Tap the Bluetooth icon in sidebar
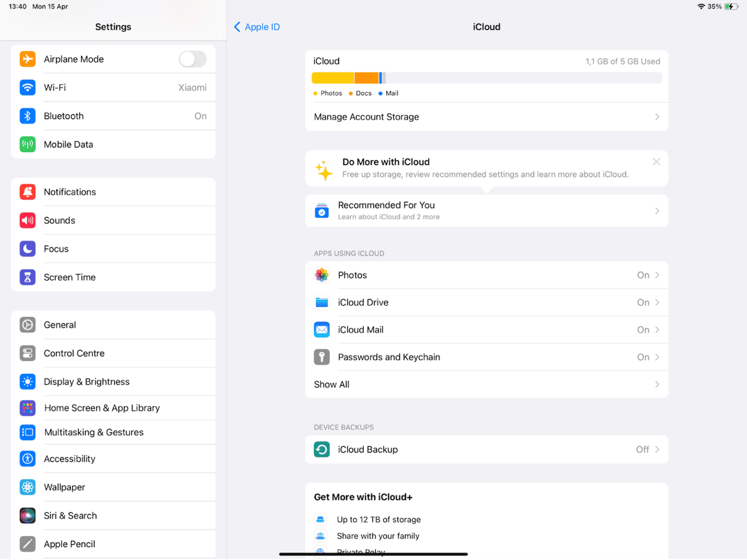747x560 pixels. [28, 116]
